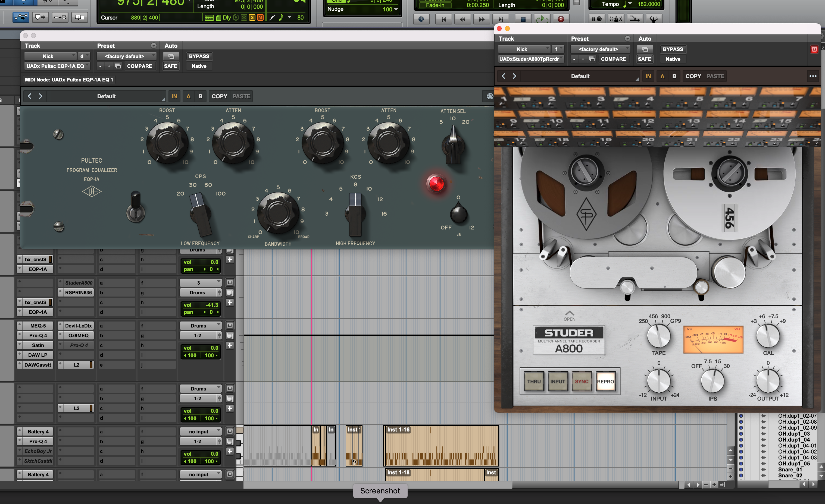Click the Studer TAPE formula knob
Screen dimensions: 825x504
(659, 336)
